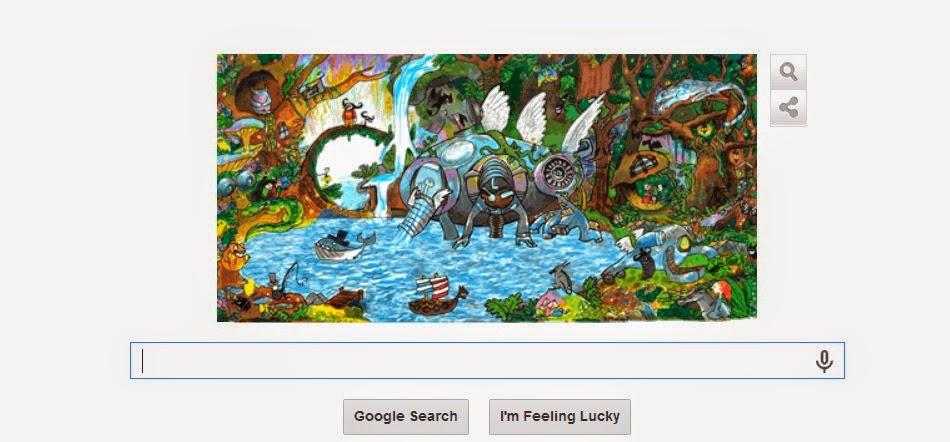Share the doodle using the share icon
This screenshot has width=950, height=442.
788,108
